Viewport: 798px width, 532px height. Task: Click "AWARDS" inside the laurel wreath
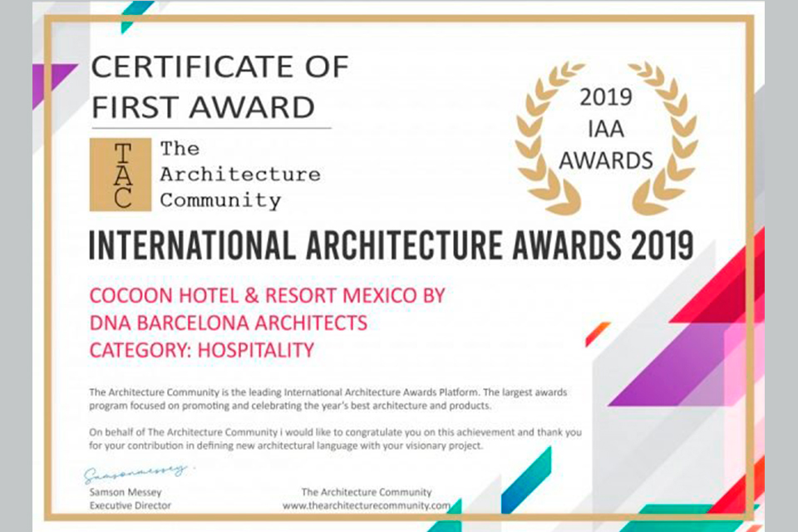tap(606, 161)
